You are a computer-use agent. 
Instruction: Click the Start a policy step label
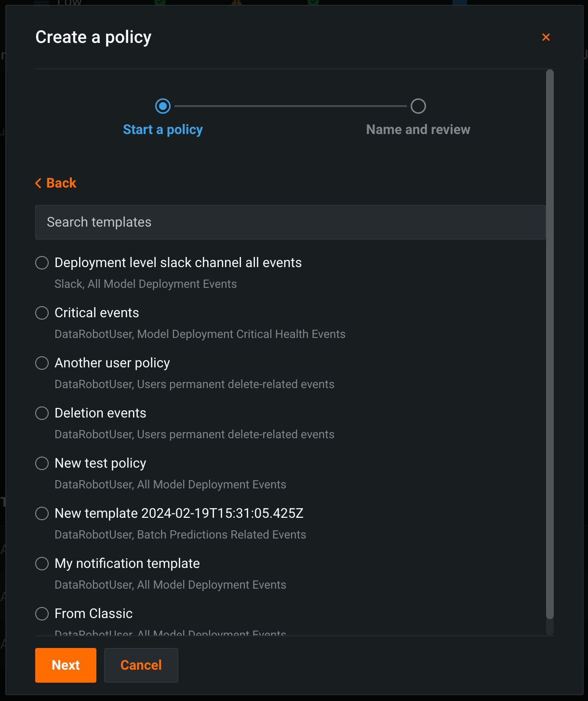(163, 130)
